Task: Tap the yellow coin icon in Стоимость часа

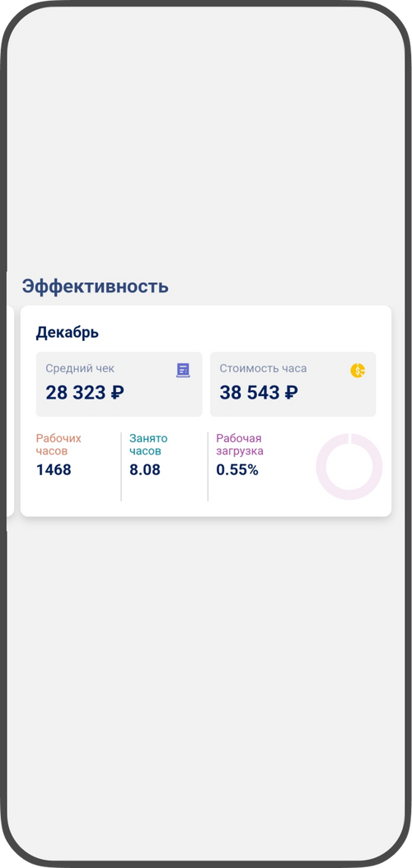Action: pyautogui.click(x=358, y=371)
